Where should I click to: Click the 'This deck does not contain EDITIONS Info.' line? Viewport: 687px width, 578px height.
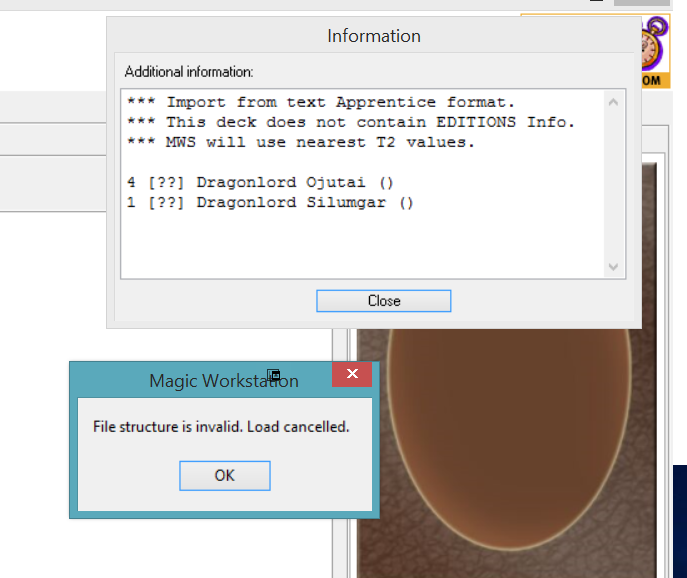[x=370, y=122]
